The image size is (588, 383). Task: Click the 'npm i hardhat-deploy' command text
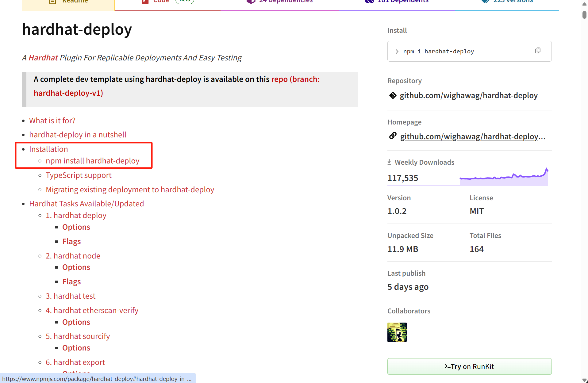(439, 51)
